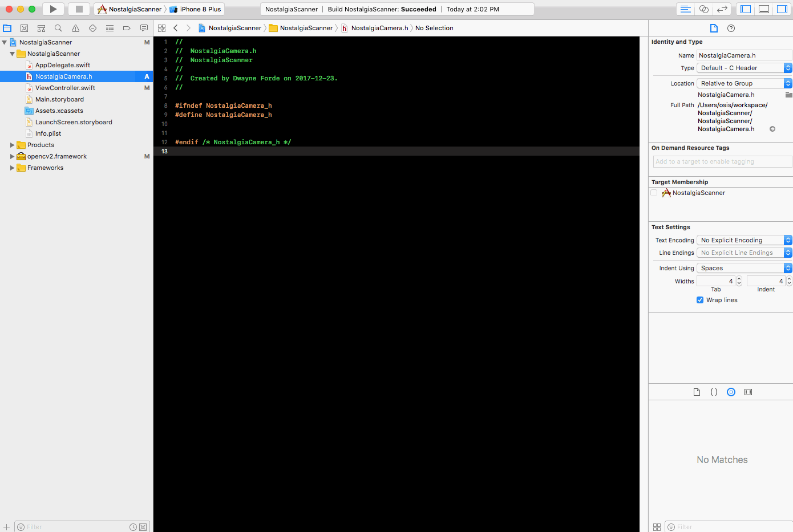Click the Tab width field
This screenshot has width=793, height=532.
click(716, 281)
